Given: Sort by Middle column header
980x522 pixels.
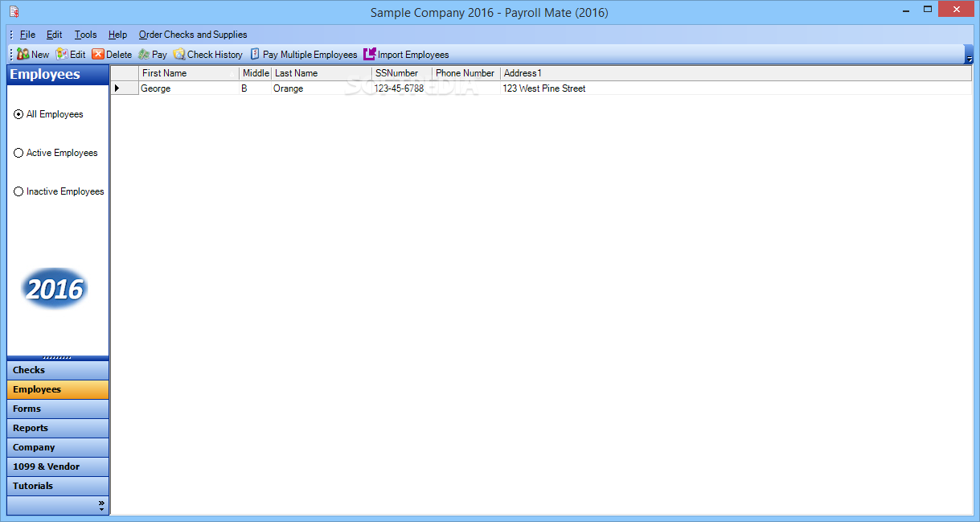Looking at the screenshot, I should pos(256,73).
